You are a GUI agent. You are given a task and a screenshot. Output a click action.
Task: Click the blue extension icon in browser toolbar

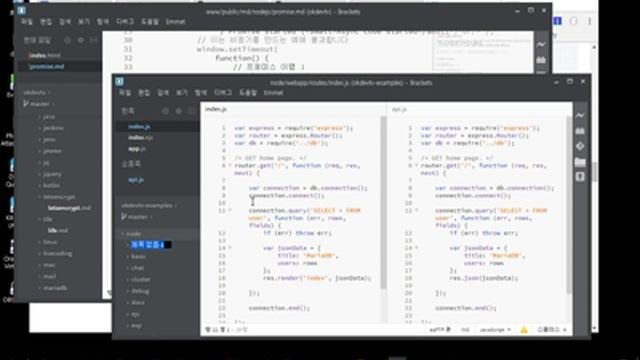pos(558,21)
